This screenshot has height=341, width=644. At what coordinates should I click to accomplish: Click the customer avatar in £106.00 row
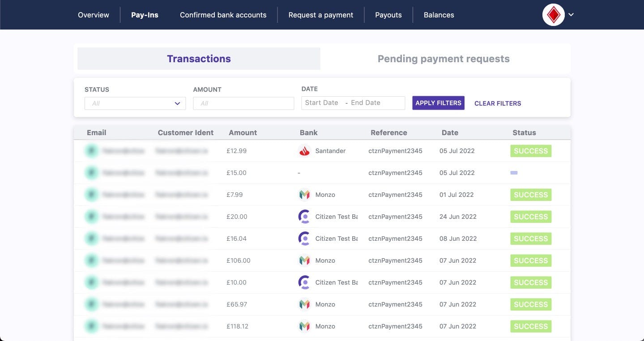tap(92, 260)
